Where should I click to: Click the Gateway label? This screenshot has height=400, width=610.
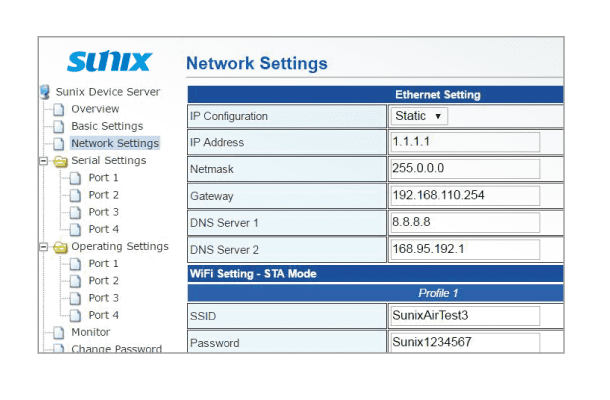(x=212, y=196)
